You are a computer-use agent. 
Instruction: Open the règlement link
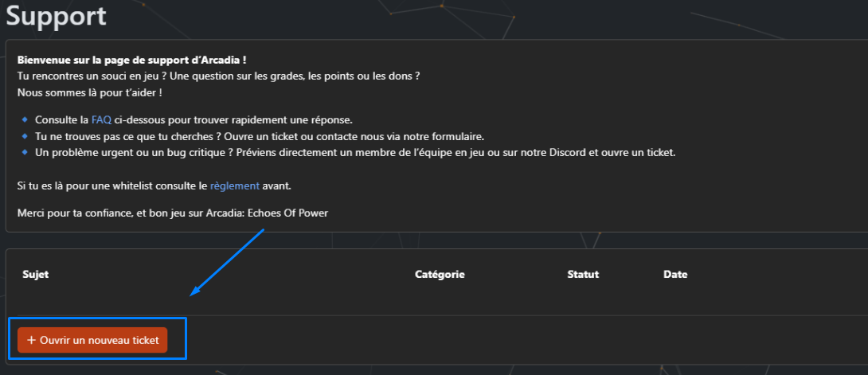(x=234, y=186)
